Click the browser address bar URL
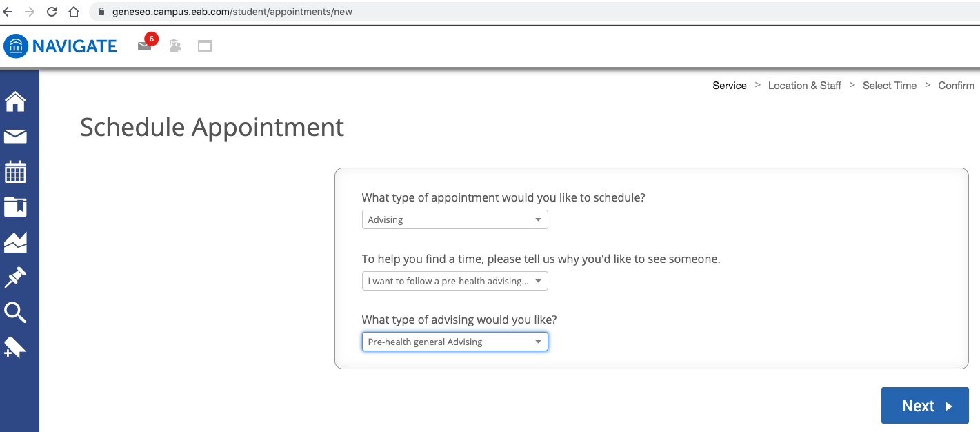The width and height of the screenshot is (980, 432). 232,12
